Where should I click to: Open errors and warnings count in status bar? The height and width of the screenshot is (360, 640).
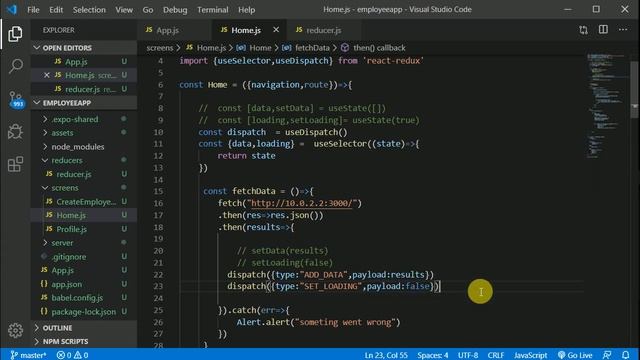[x=72, y=355]
